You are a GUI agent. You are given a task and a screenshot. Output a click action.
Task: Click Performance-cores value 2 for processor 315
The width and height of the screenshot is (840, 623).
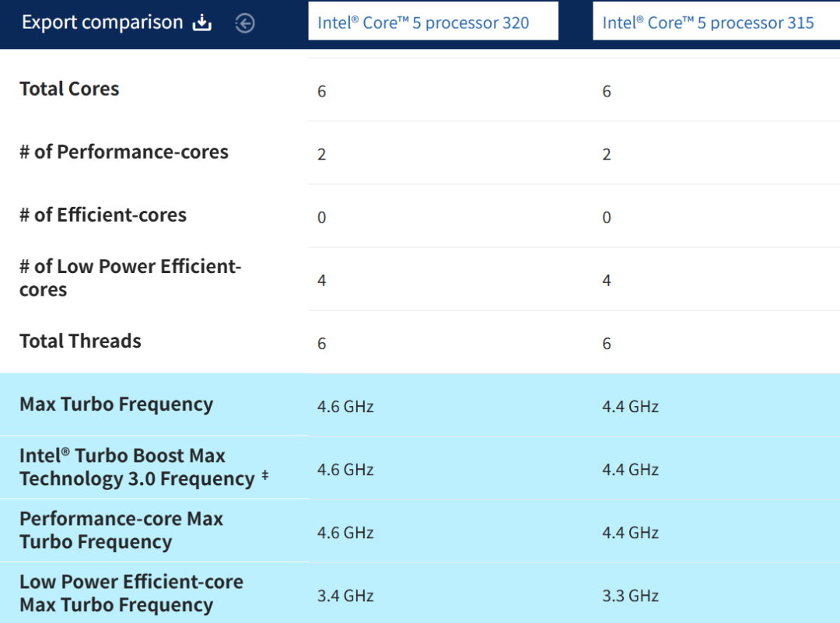[x=607, y=155]
